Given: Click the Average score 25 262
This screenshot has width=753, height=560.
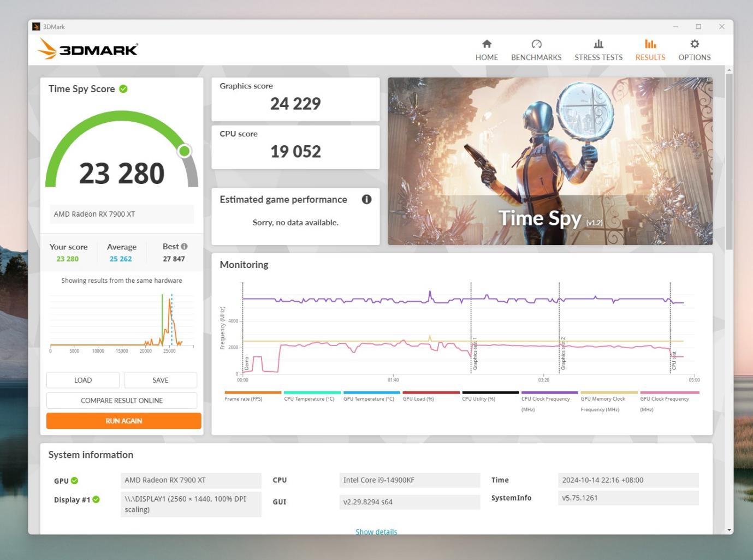Looking at the screenshot, I should click(x=121, y=259).
